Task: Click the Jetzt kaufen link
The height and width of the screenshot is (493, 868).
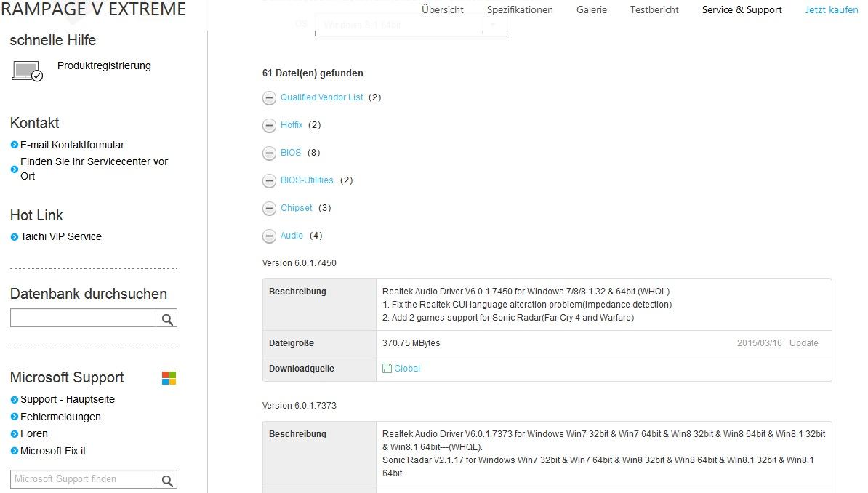Action: pos(832,10)
